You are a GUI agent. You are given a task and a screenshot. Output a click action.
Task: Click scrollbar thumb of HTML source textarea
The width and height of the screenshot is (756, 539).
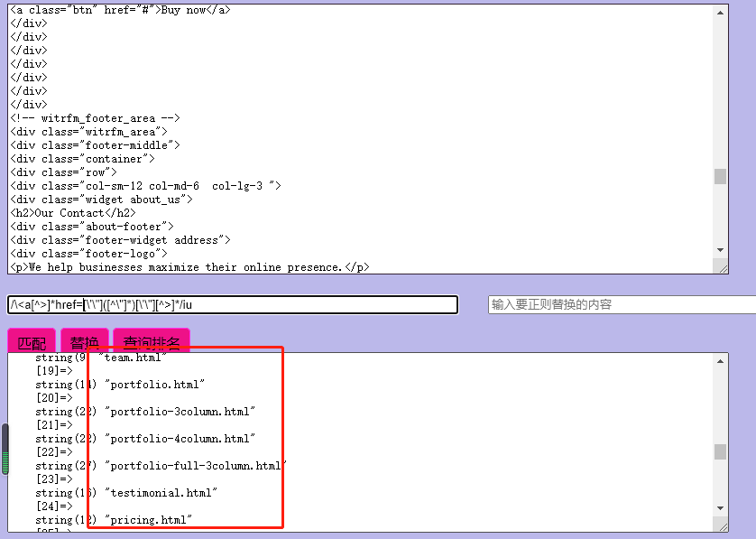pos(720,176)
